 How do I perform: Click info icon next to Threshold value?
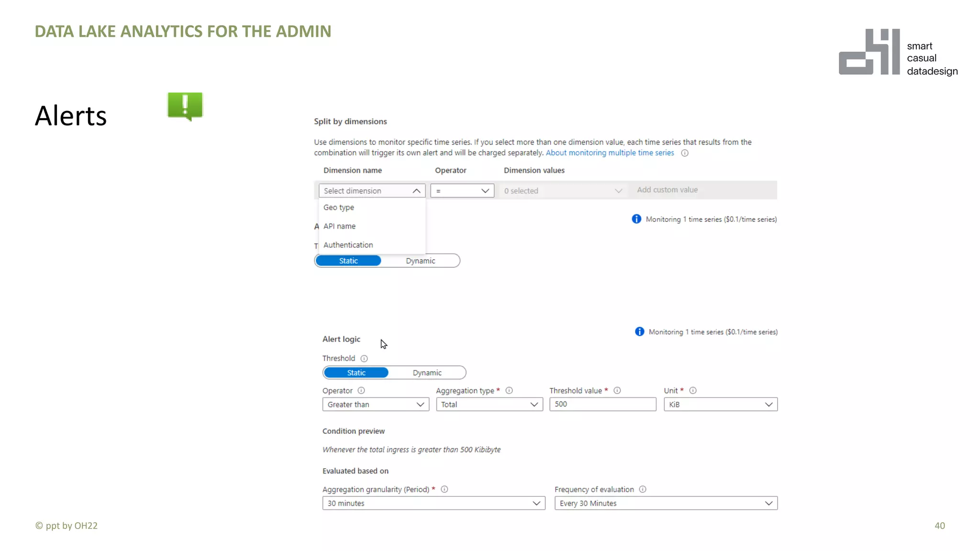[x=617, y=390]
